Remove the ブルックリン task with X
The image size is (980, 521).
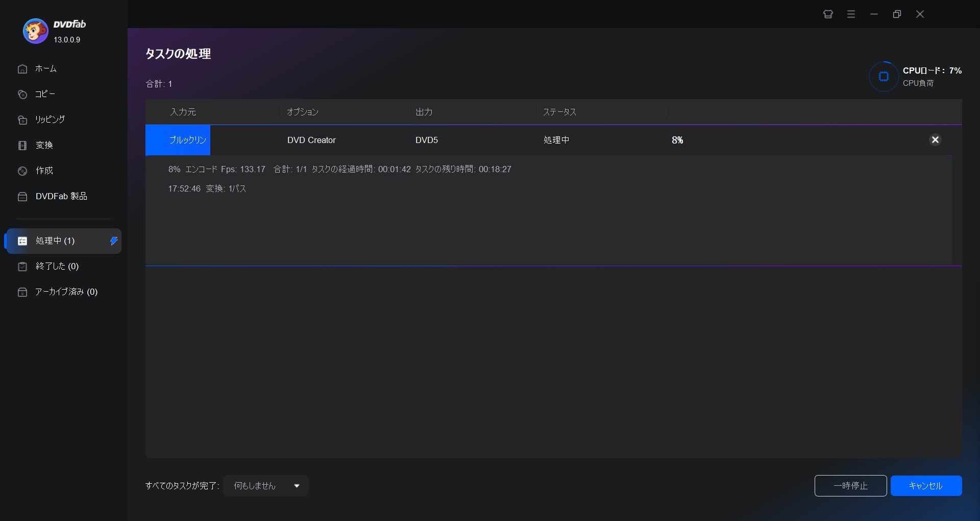point(935,140)
